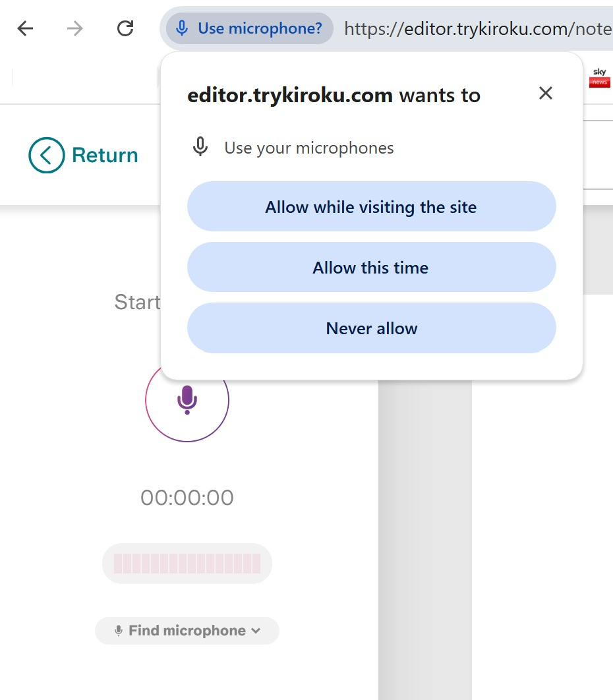Click the 'Use microphone?' address bar chip

point(250,28)
